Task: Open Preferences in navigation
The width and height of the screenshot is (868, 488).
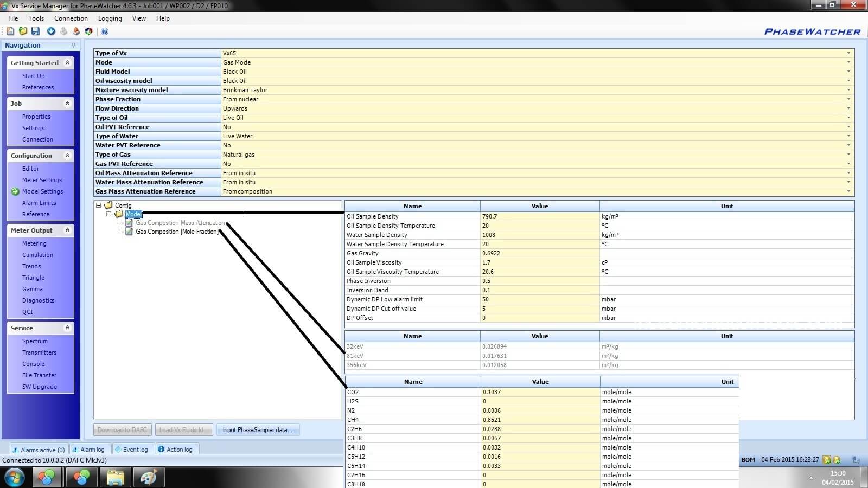Action: [x=38, y=87]
